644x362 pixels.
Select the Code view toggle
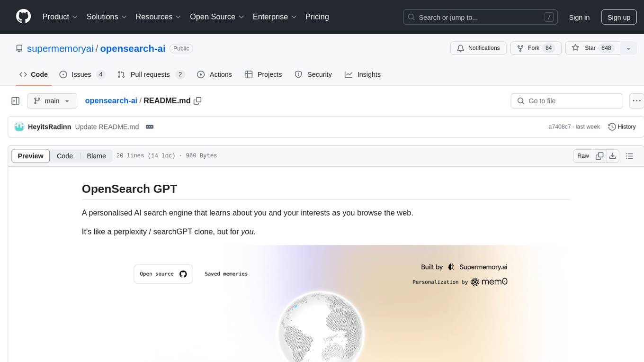point(65,156)
